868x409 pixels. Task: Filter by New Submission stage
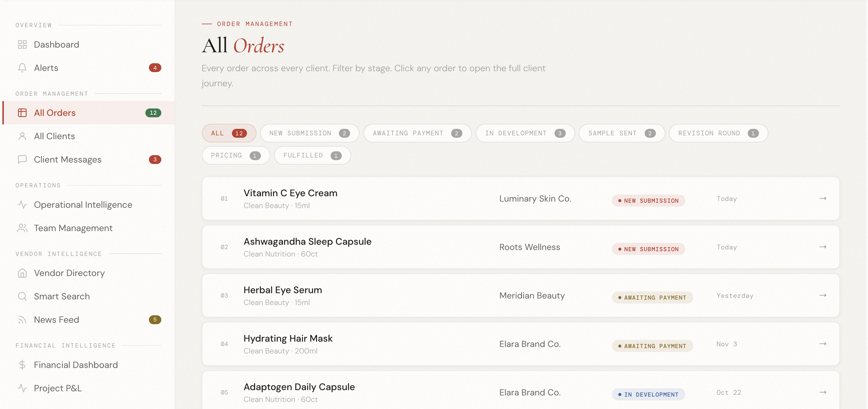(309, 133)
